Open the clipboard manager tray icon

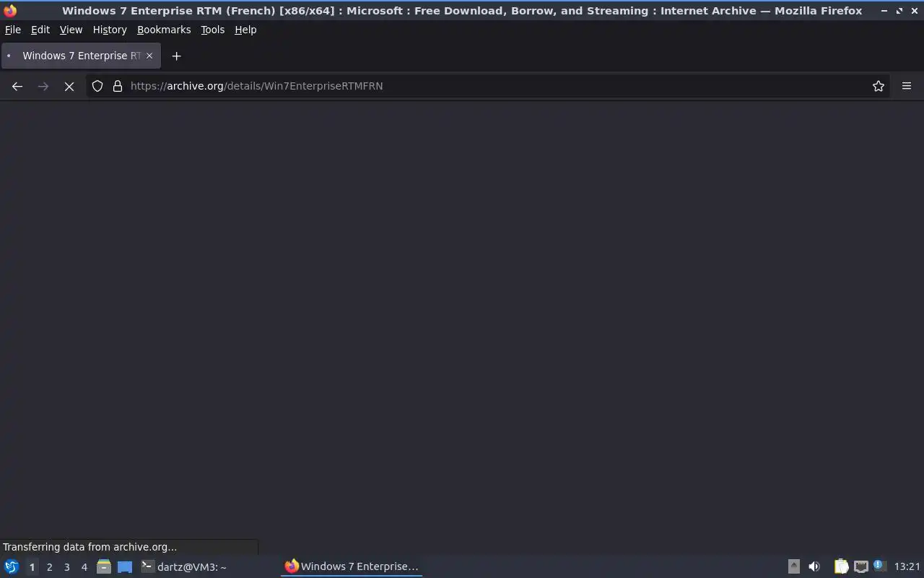(841, 566)
